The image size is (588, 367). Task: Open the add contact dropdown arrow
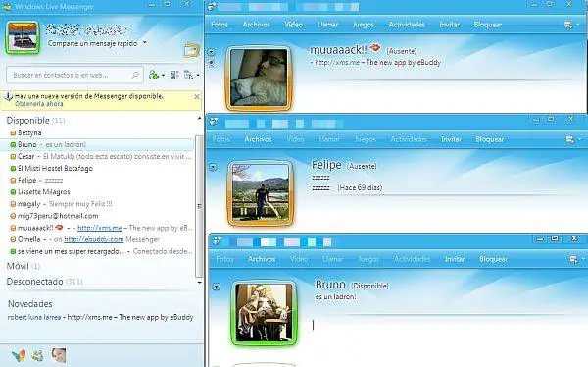point(163,76)
